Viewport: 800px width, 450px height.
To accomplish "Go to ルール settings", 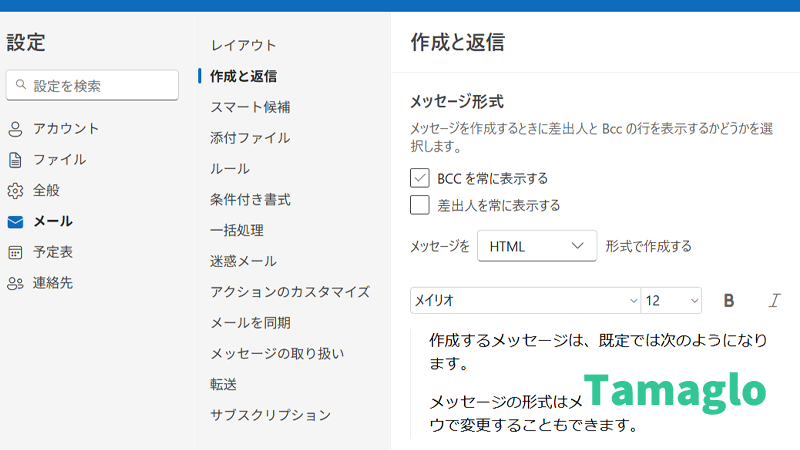I will click(230, 169).
